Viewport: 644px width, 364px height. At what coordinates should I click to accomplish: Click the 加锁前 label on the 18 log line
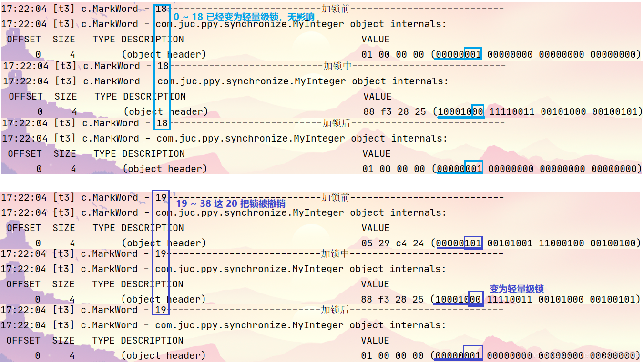click(336, 9)
